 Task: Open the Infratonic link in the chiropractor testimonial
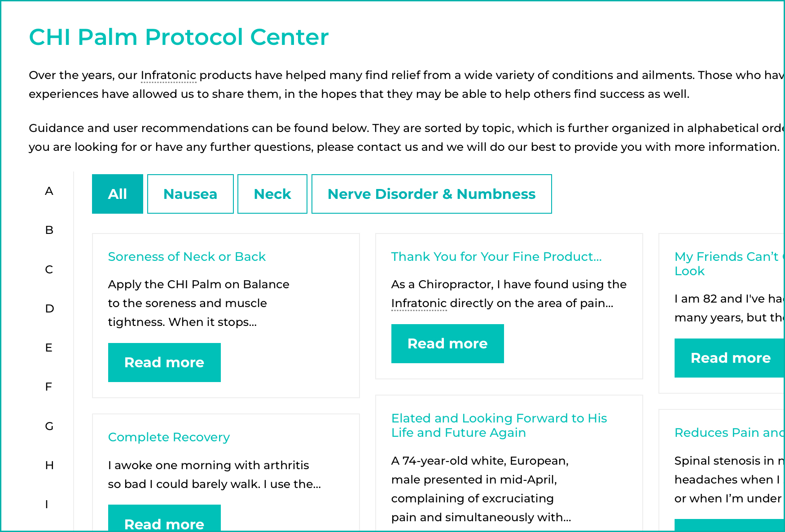pos(419,303)
